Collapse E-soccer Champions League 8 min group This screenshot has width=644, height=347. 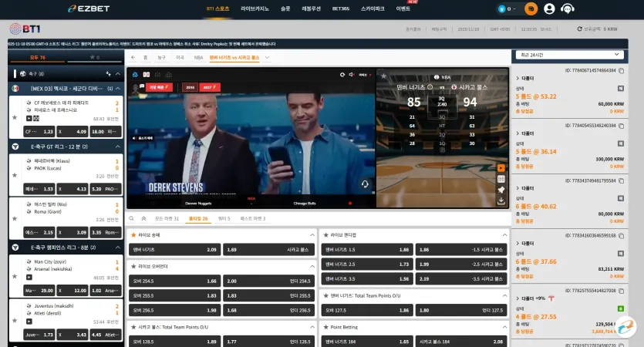click(x=118, y=248)
